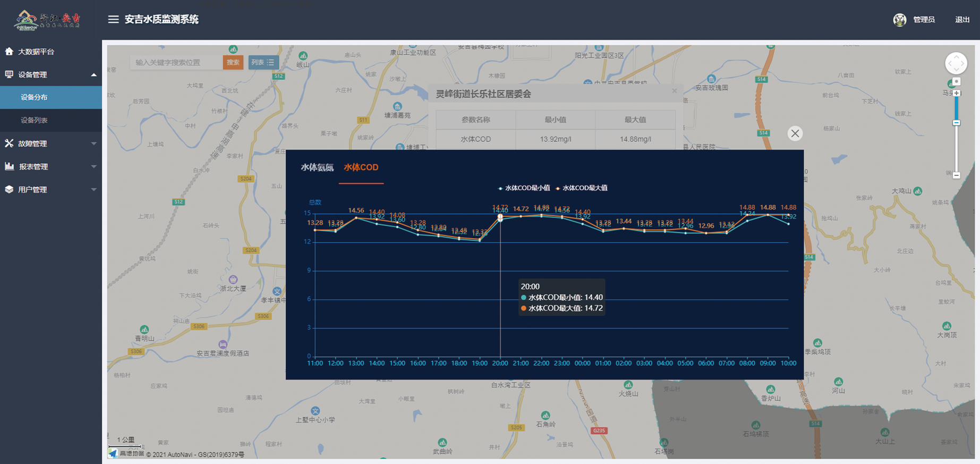Click the map pan compass control

[956, 63]
